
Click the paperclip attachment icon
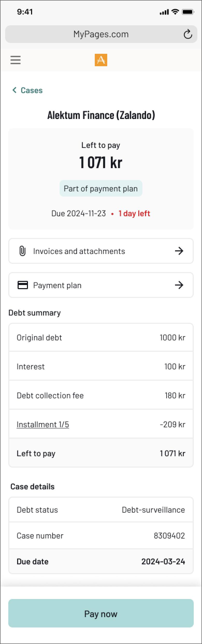click(x=23, y=251)
